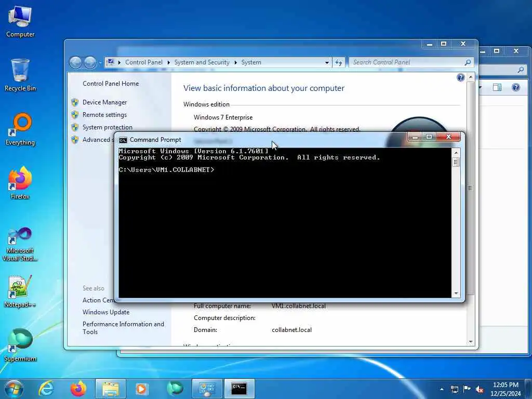The width and height of the screenshot is (532, 399).
Task: Select the VM1.collabnet.local computer name
Action: 299,306
